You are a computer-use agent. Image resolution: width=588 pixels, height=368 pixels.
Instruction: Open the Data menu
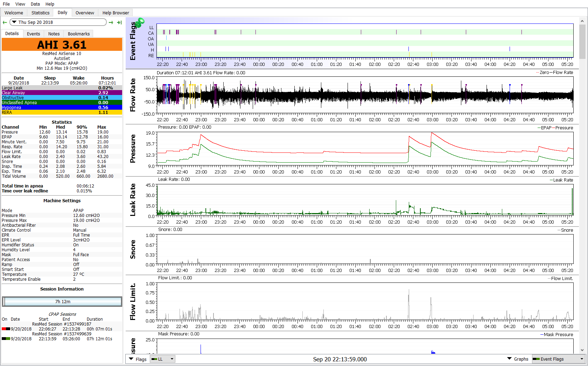click(35, 4)
